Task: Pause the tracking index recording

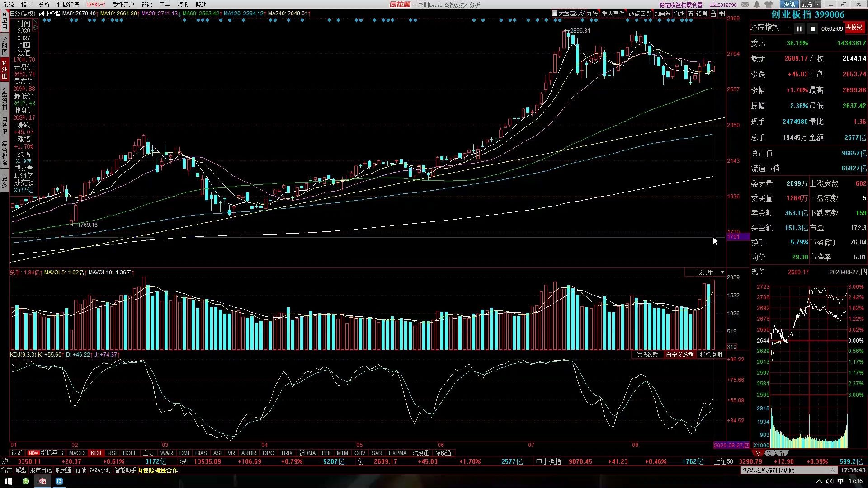Action: 799,29
